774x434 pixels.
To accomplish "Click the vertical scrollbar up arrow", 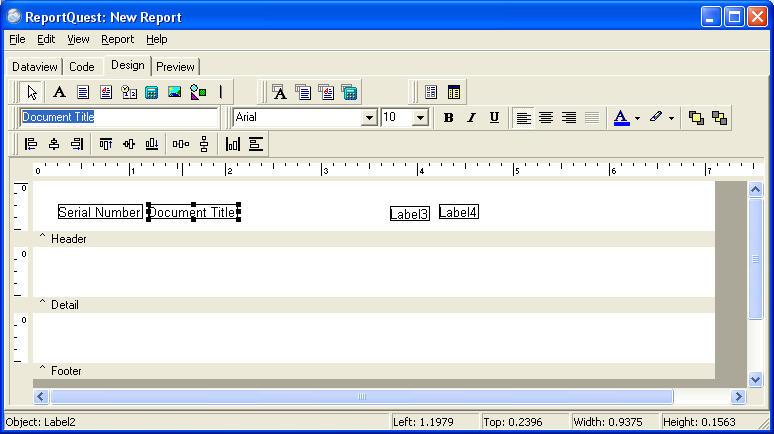I will click(x=755, y=189).
